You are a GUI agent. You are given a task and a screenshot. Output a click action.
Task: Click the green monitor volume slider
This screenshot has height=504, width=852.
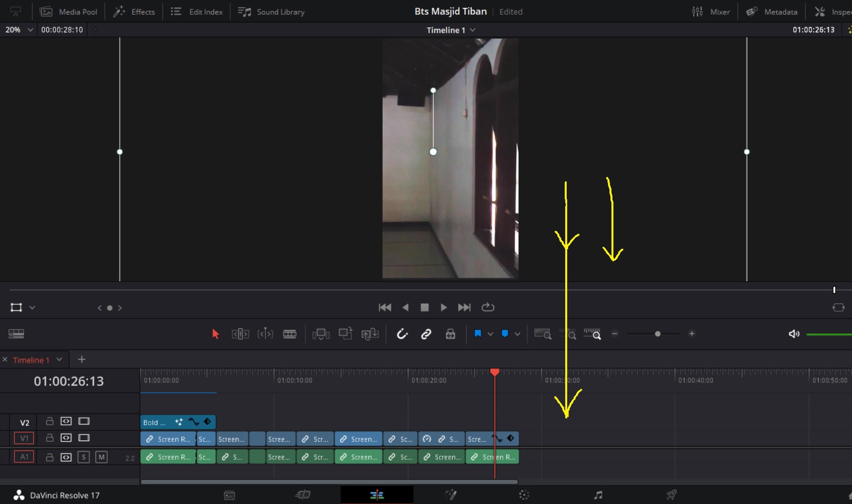click(829, 334)
